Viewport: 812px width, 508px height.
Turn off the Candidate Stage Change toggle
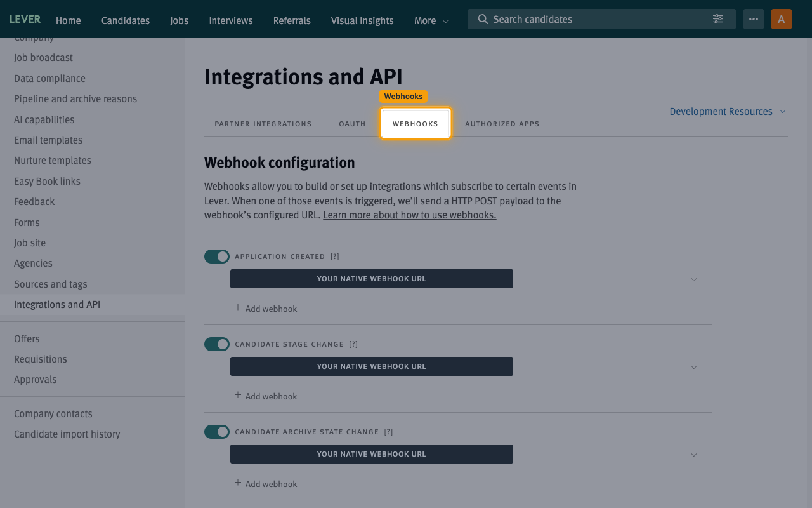click(217, 344)
